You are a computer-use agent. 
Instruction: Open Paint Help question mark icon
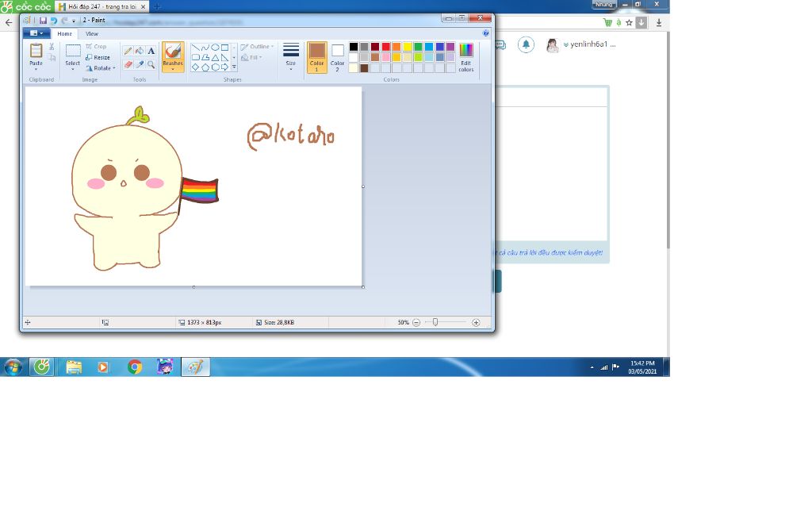[486, 33]
